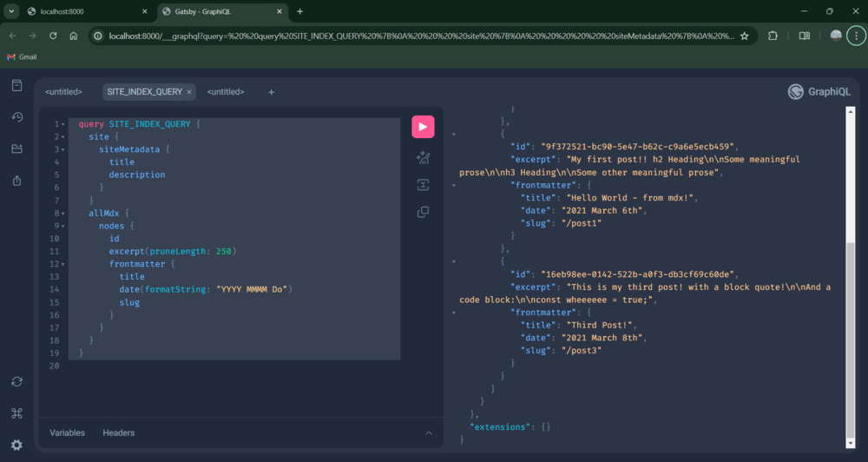Add a new query tab

pos(271,93)
